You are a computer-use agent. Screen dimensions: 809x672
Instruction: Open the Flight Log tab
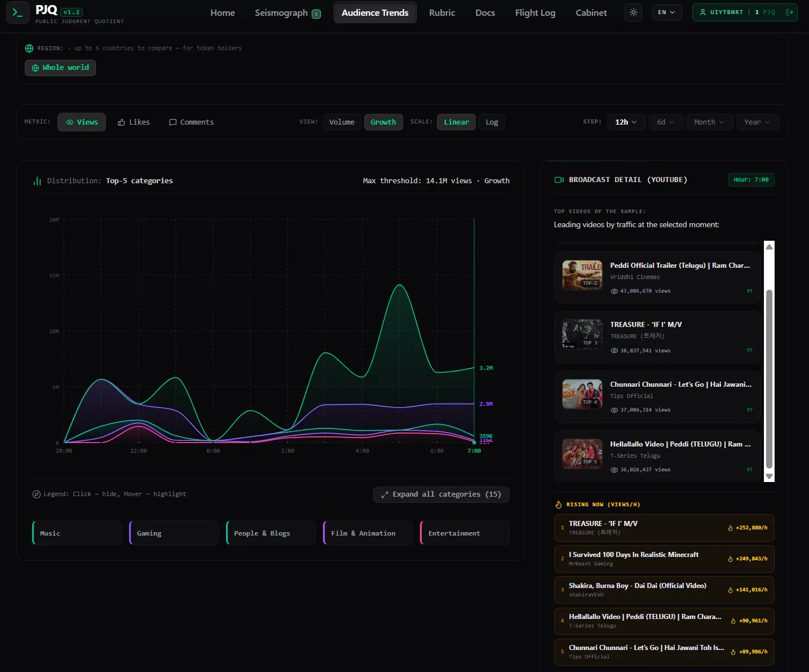(x=535, y=12)
